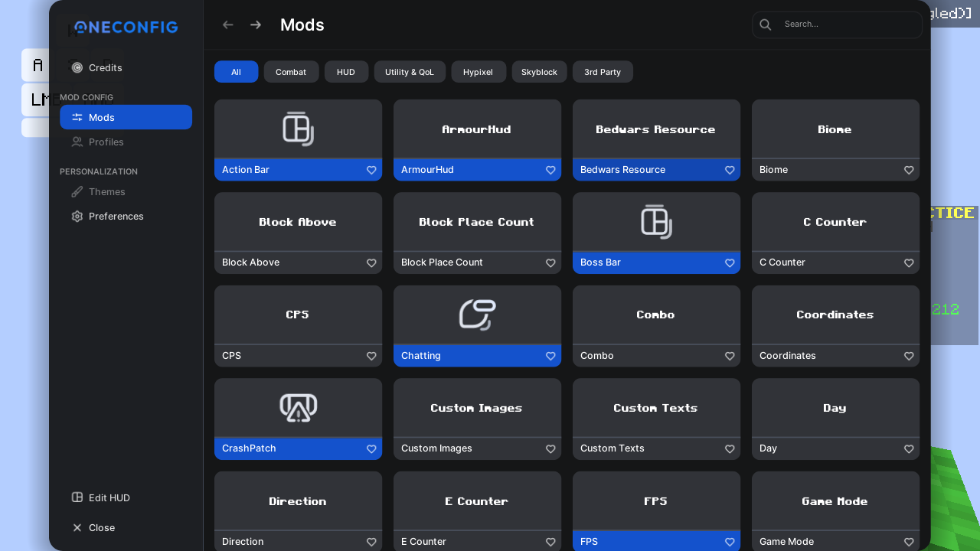The width and height of the screenshot is (980, 551).
Task: Favorite the ArmourHud mod heart icon
Action: pos(550,170)
